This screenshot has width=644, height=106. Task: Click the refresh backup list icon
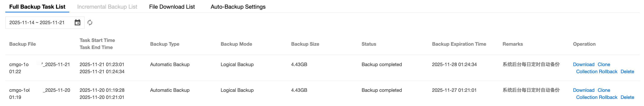click(x=90, y=23)
